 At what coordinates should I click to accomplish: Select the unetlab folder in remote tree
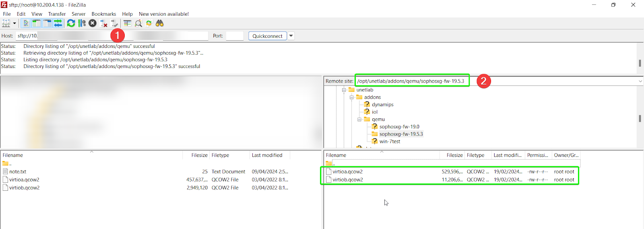(365, 90)
